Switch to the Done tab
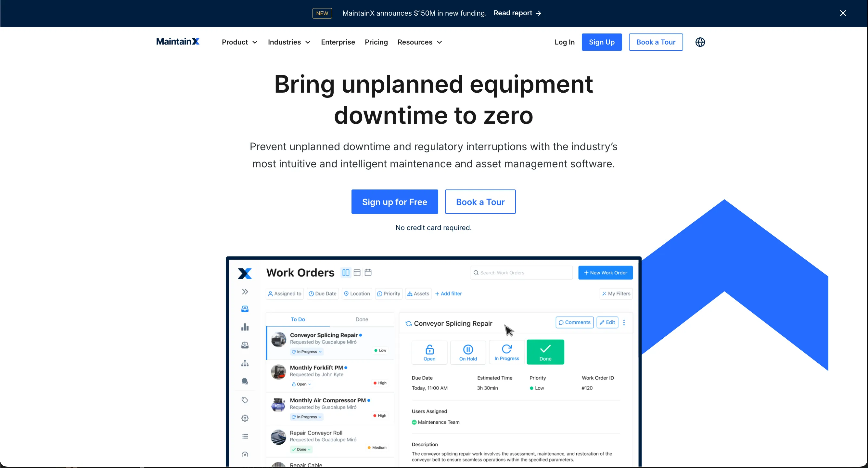868x468 pixels. coord(362,319)
